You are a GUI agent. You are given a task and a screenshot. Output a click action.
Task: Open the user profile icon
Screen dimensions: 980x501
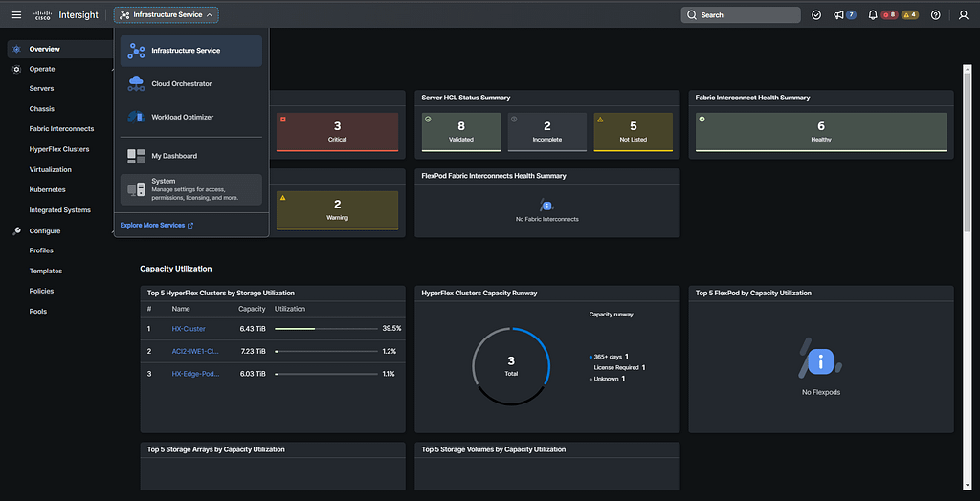964,15
